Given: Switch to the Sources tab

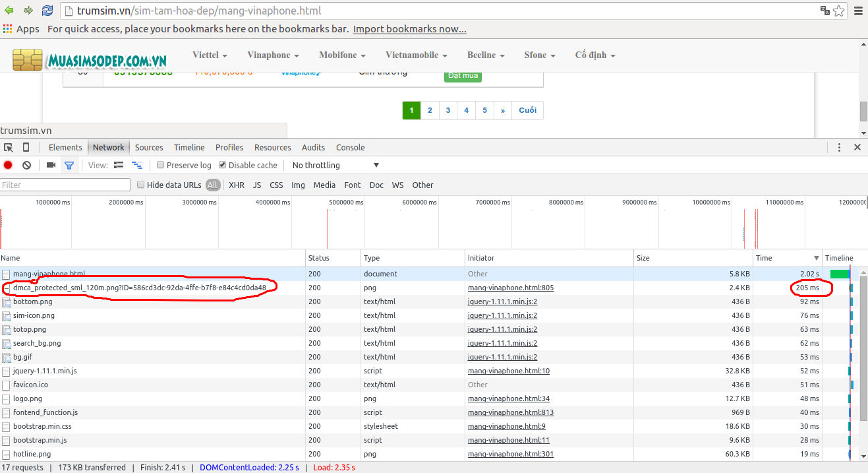Looking at the screenshot, I should point(149,147).
